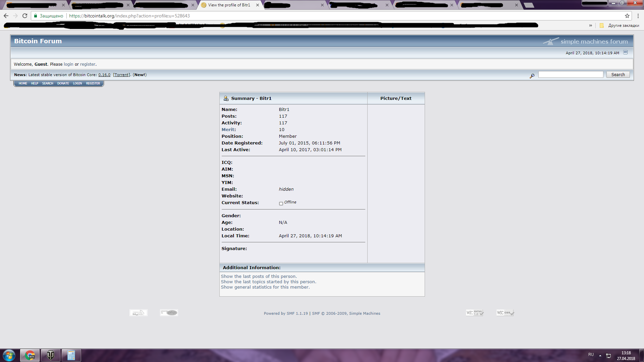This screenshot has height=362, width=644.
Task: Click the W3C XHTML validation badge
Action: (475, 313)
